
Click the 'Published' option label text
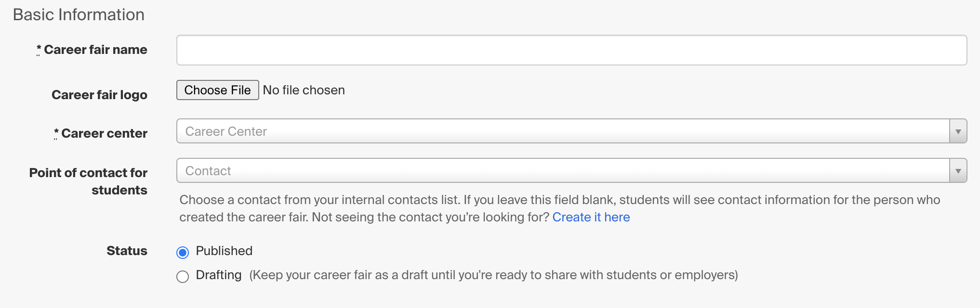point(224,251)
